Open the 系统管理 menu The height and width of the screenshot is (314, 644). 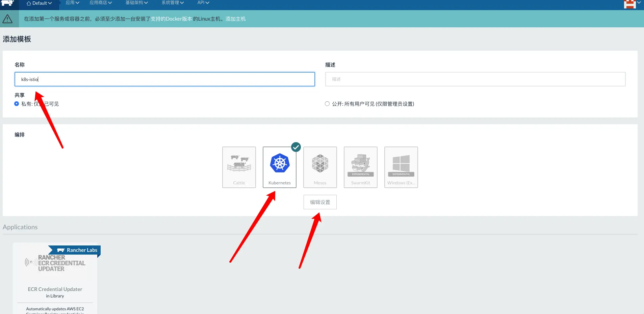pyautogui.click(x=173, y=3)
